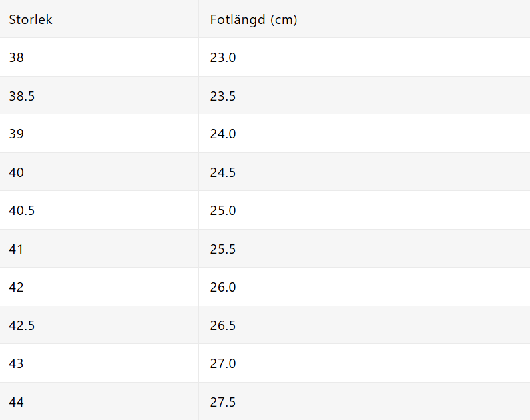Click the size 43 cell
Viewport: 530px width, 420px height.
pos(16,363)
